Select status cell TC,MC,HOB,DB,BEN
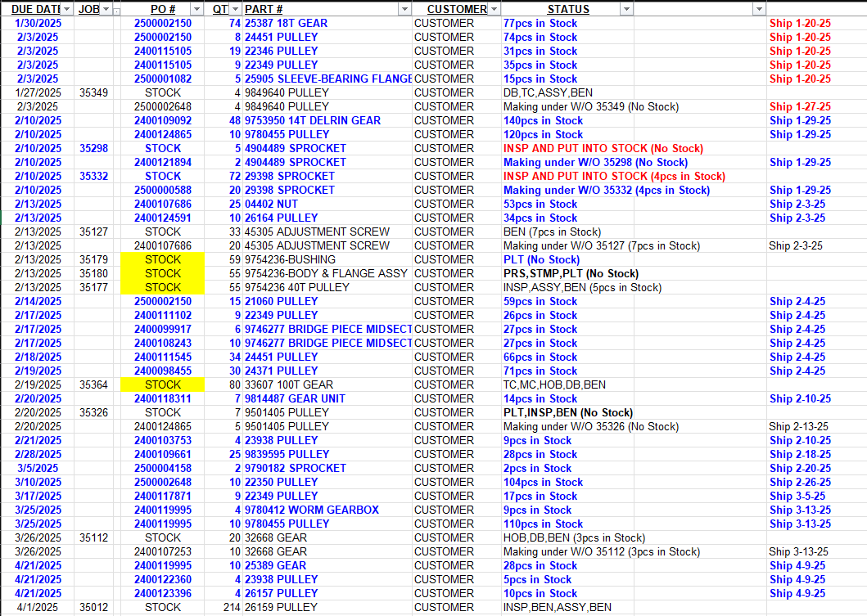Image resolution: width=867 pixels, height=616 pixels. (x=567, y=385)
